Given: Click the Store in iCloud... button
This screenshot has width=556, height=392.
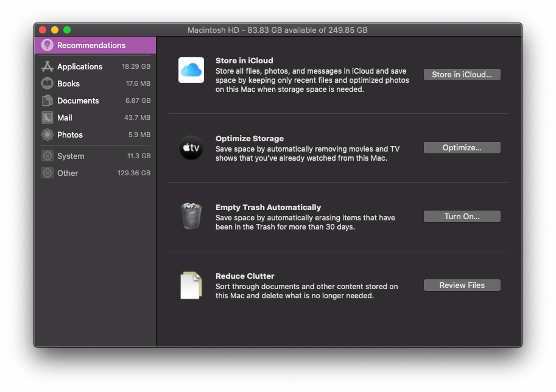Looking at the screenshot, I should [x=462, y=74].
